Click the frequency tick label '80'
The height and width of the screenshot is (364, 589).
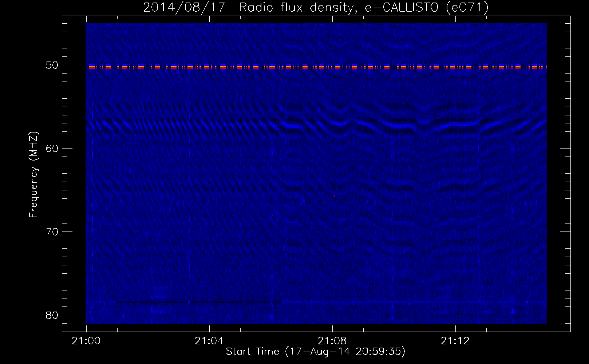[x=52, y=315]
